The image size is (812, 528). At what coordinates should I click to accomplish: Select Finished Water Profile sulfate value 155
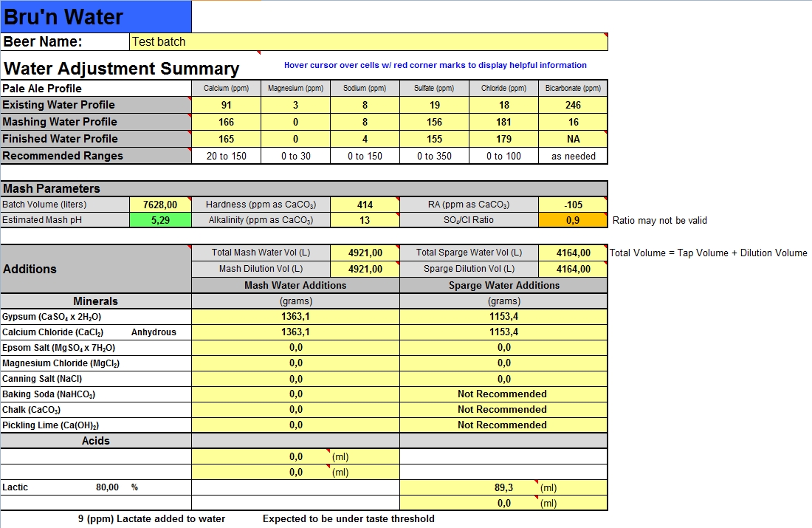(x=434, y=139)
